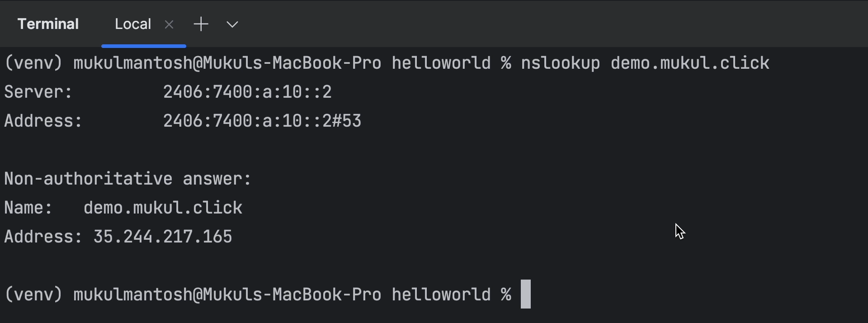Click helloworld in the last prompt line

tap(441, 294)
